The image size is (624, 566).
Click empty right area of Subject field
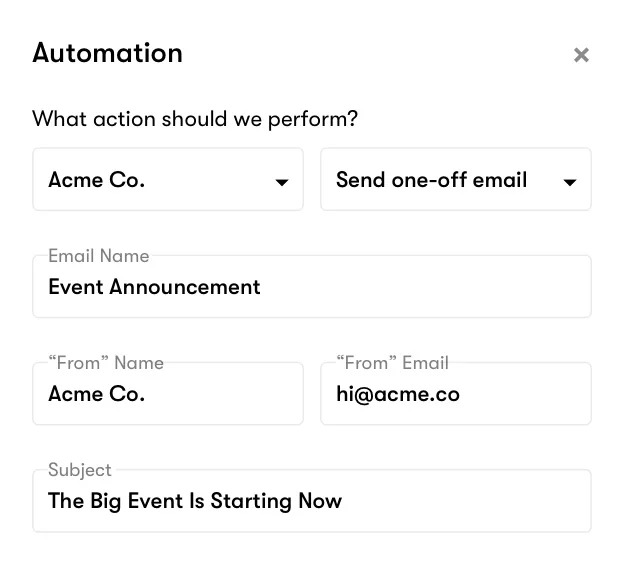[480, 501]
